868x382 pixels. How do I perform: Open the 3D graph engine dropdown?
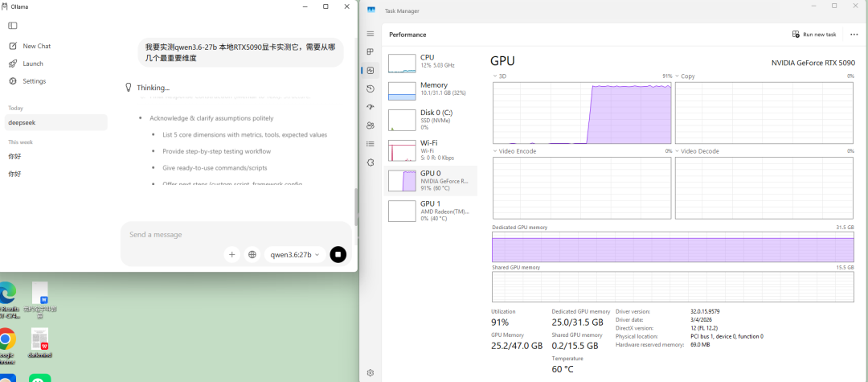(x=499, y=76)
